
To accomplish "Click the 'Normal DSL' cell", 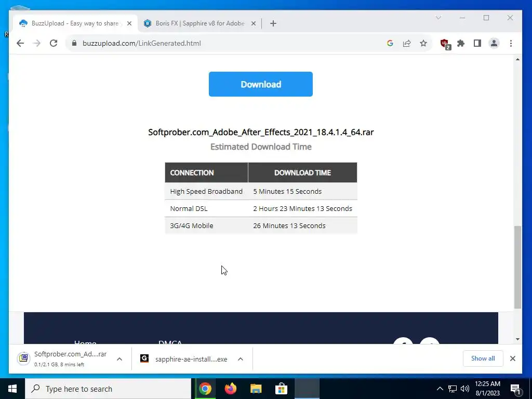I will click(206, 208).
